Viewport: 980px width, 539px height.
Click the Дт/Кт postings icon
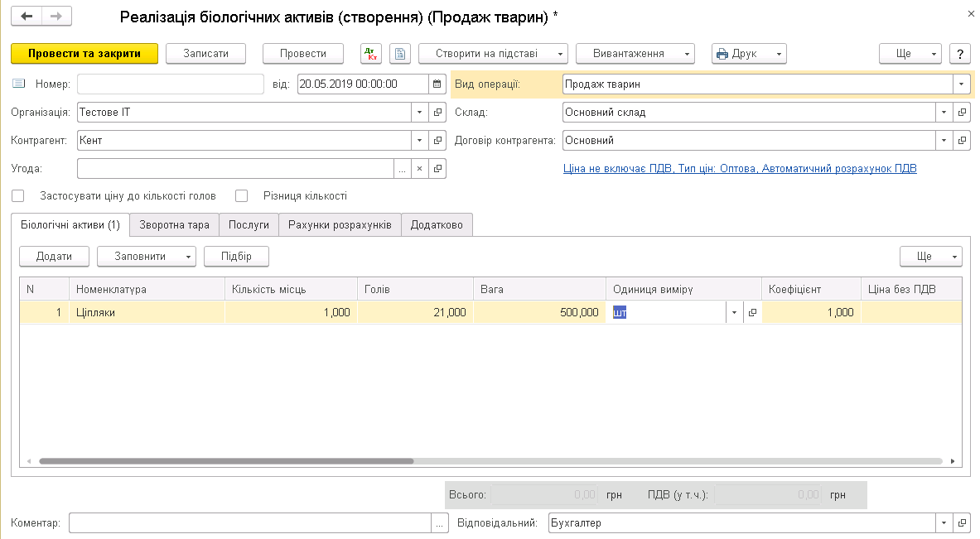pos(371,53)
